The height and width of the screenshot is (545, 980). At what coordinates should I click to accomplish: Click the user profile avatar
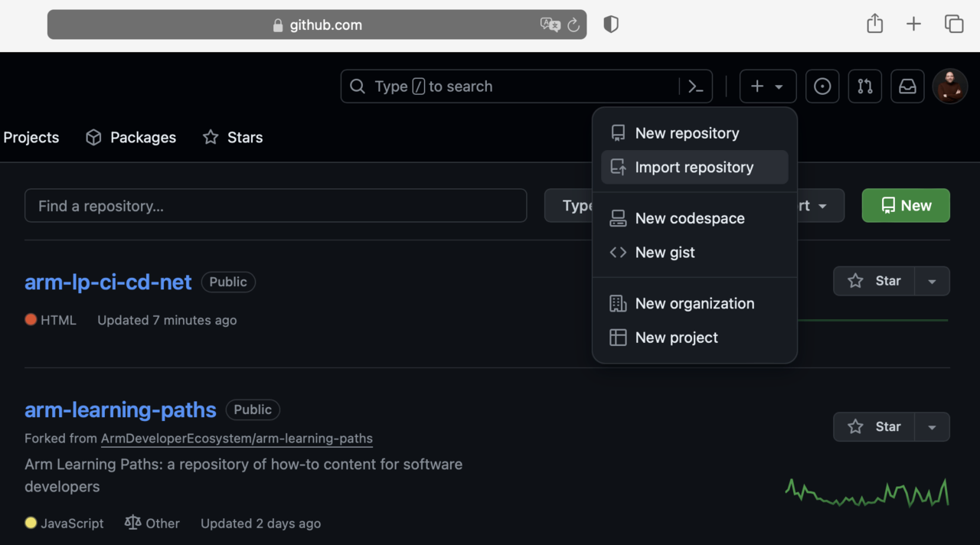coord(950,86)
